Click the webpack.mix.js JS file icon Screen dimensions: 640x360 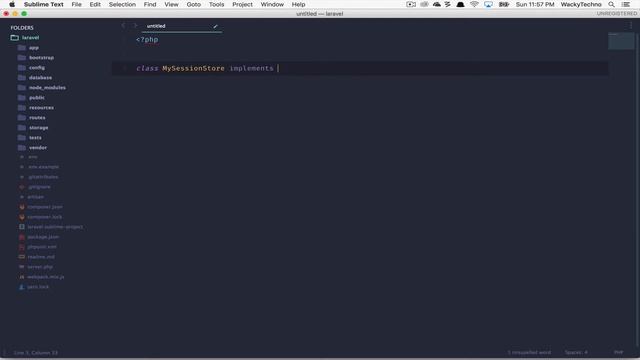[22, 277]
